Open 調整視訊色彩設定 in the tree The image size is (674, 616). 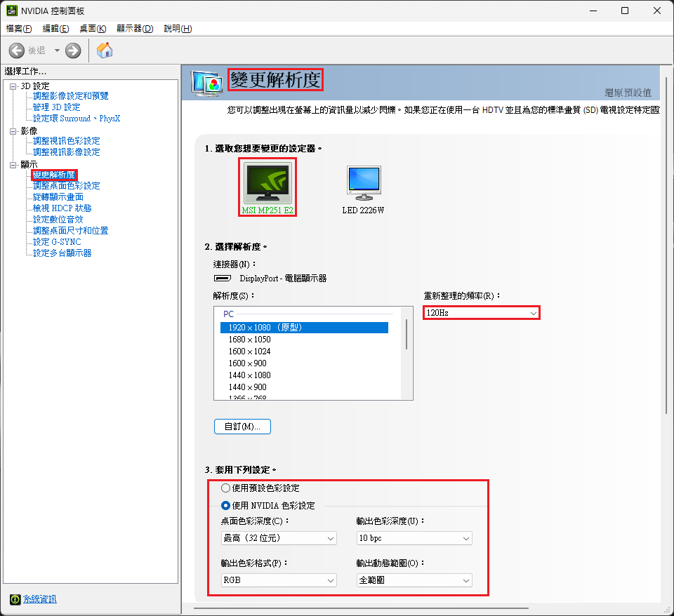click(x=66, y=141)
